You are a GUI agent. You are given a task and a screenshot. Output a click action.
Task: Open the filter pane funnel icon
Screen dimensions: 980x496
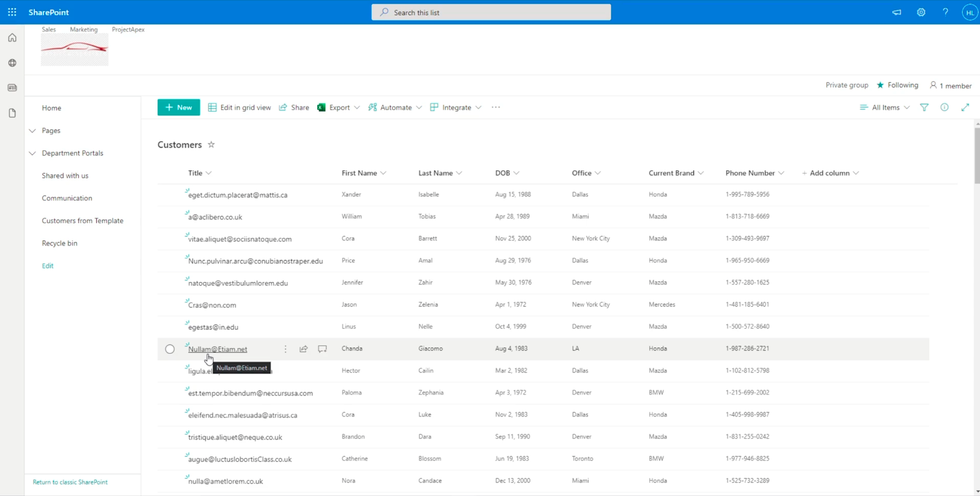pos(924,107)
